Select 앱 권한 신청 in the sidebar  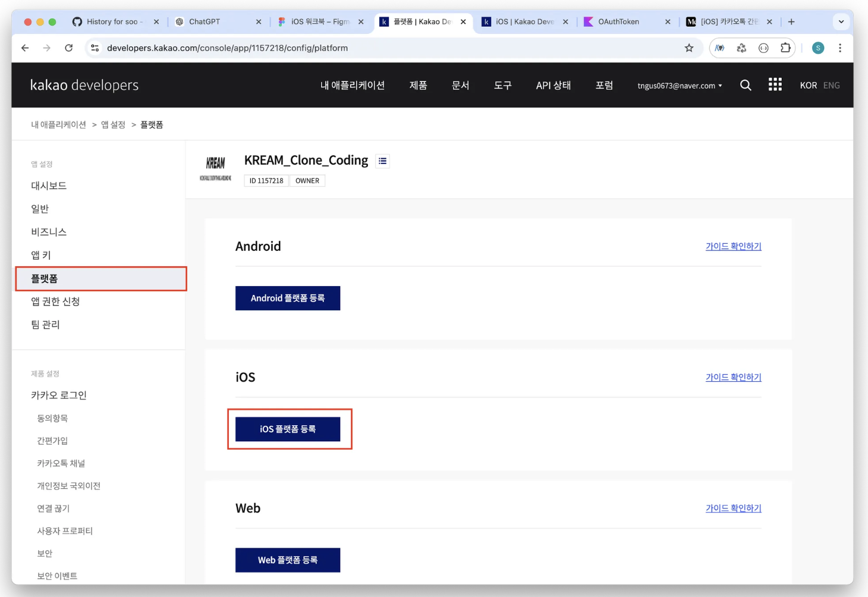coord(55,301)
